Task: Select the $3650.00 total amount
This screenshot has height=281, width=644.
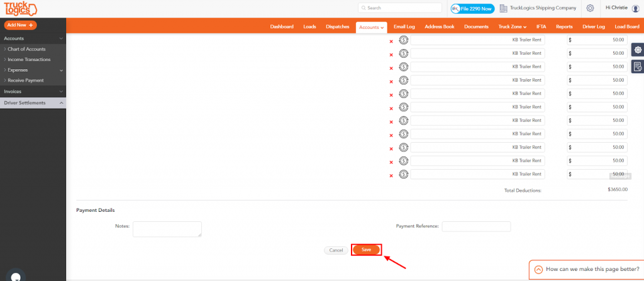Action: tap(618, 189)
